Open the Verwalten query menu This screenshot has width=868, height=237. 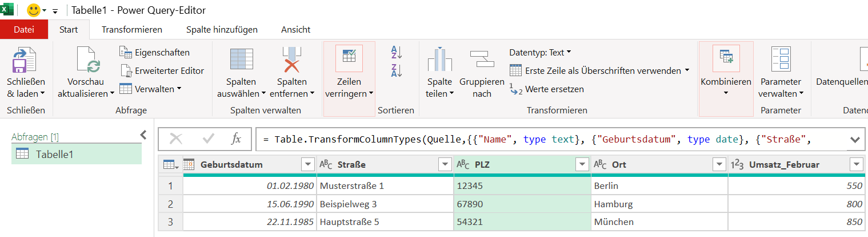click(150, 89)
